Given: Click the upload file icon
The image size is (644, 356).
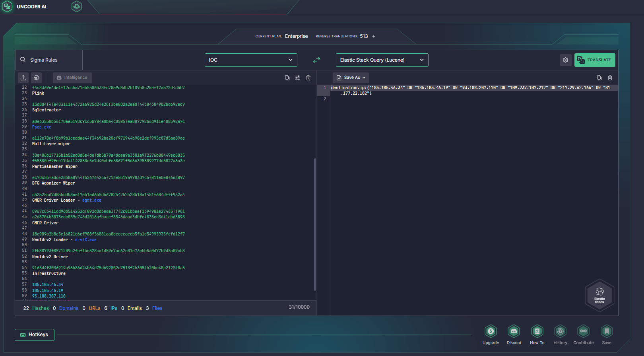Looking at the screenshot, I should (23, 78).
